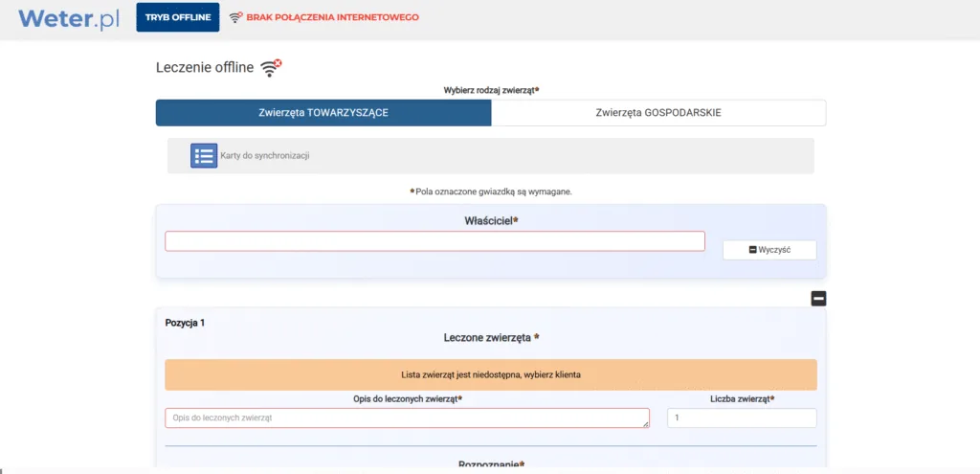Viewport: 980px width, 474px height.
Task: Click the BRAK POŁĄCZENIA INTERNETOWEGO text
Action: click(x=332, y=17)
